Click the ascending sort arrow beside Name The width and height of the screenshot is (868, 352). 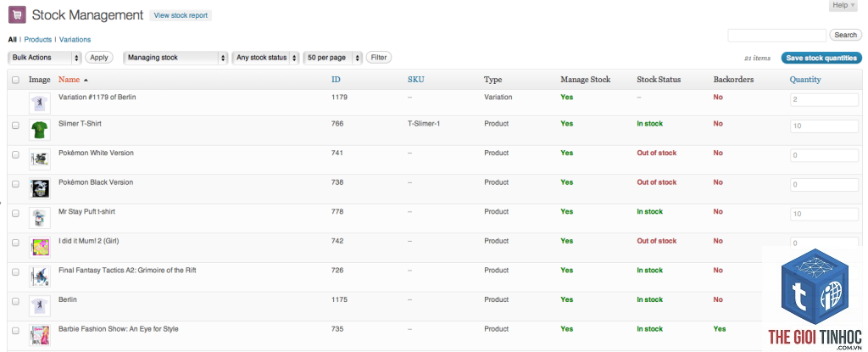(86, 80)
